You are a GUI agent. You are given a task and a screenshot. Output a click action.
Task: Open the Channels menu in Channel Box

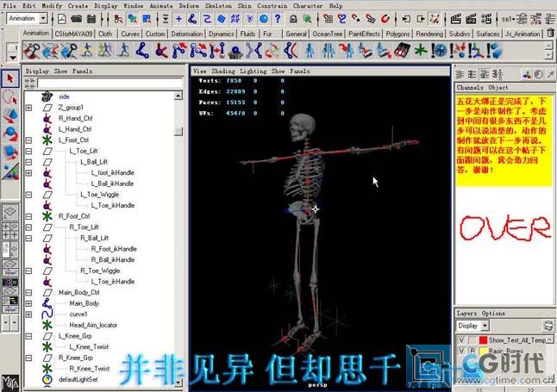click(470, 87)
